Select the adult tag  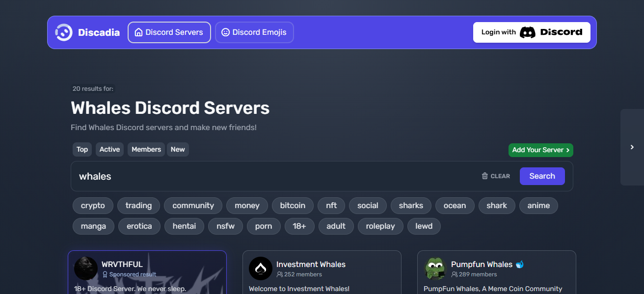point(336,226)
